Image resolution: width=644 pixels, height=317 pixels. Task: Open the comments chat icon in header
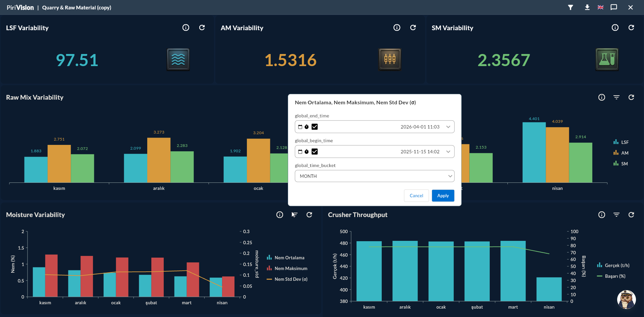[x=614, y=7]
